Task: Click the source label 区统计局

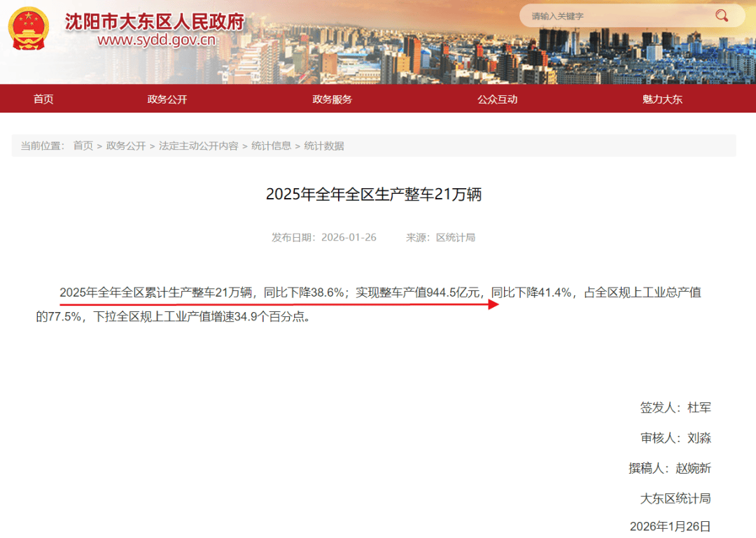Action: [x=456, y=237]
